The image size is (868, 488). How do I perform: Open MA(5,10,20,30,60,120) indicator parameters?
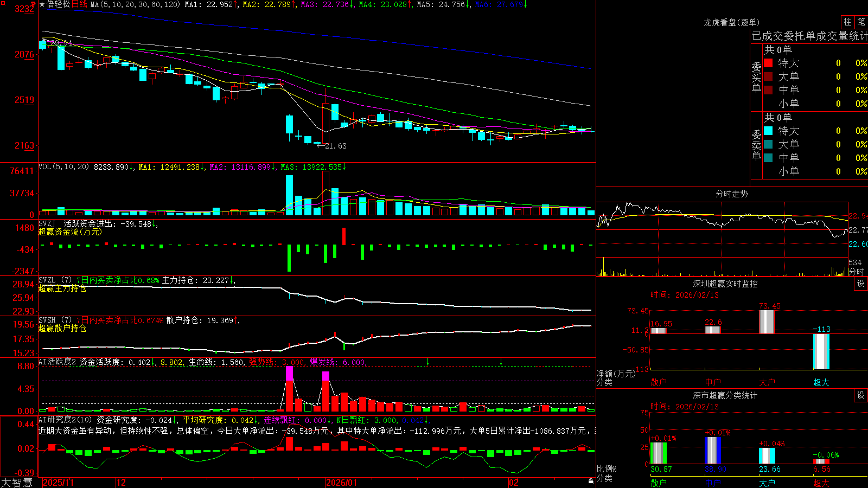pyautogui.click(x=135, y=4)
